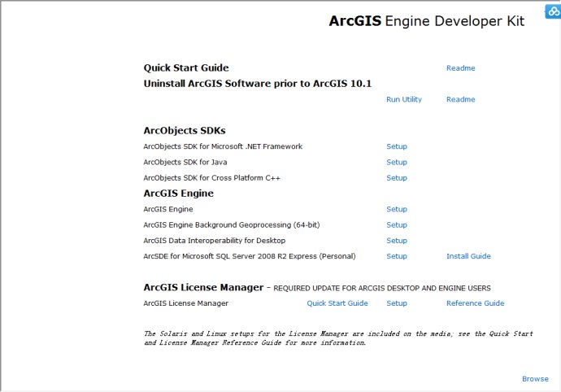
Task: Click 'ArcObjects SDK for Java' text
Action: (x=185, y=162)
